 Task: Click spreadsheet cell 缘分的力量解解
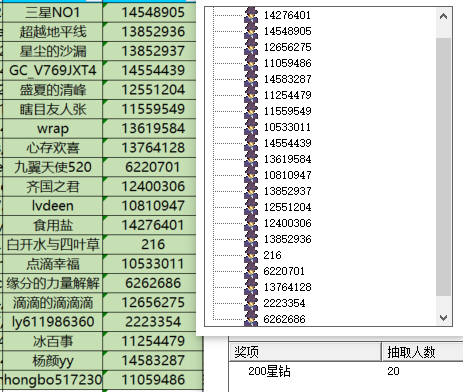point(52,283)
